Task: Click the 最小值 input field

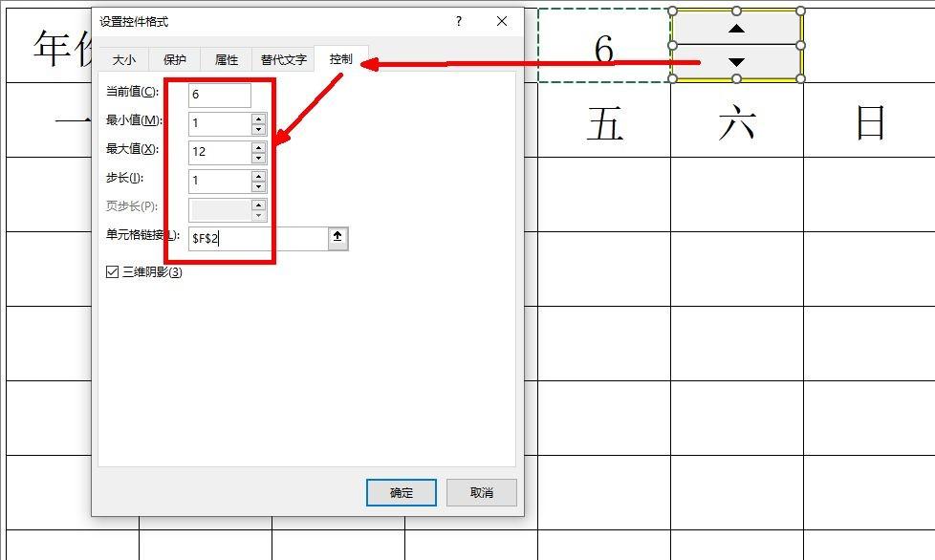Action: (x=220, y=124)
